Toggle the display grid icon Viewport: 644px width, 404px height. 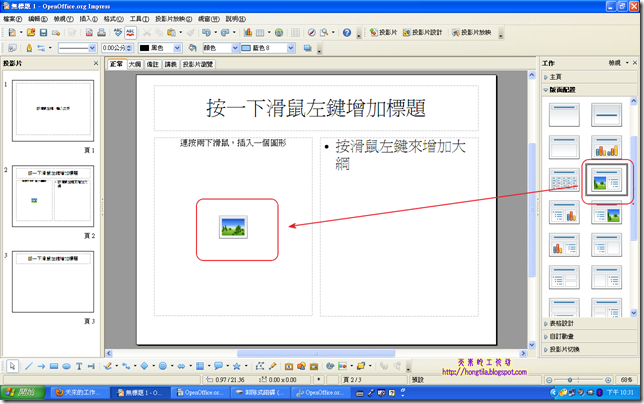pyautogui.click(x=295, y=32)
